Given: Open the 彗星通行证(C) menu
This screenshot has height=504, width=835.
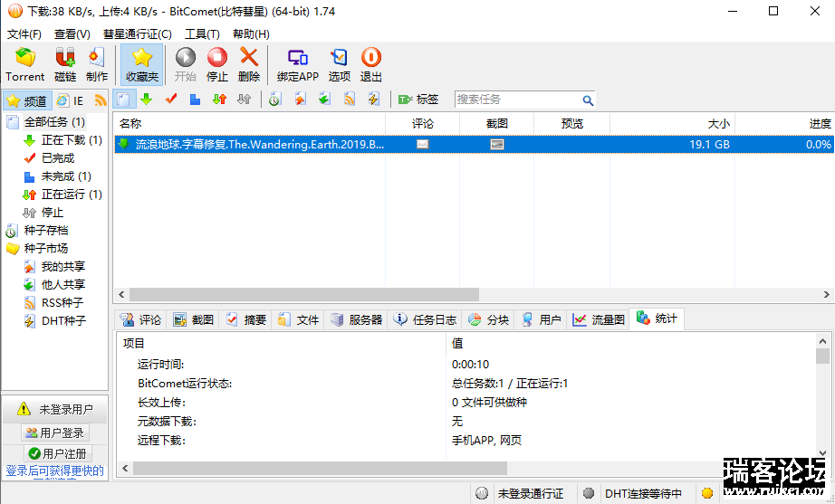Looking at the screenshot, I should tap(138, 34).
